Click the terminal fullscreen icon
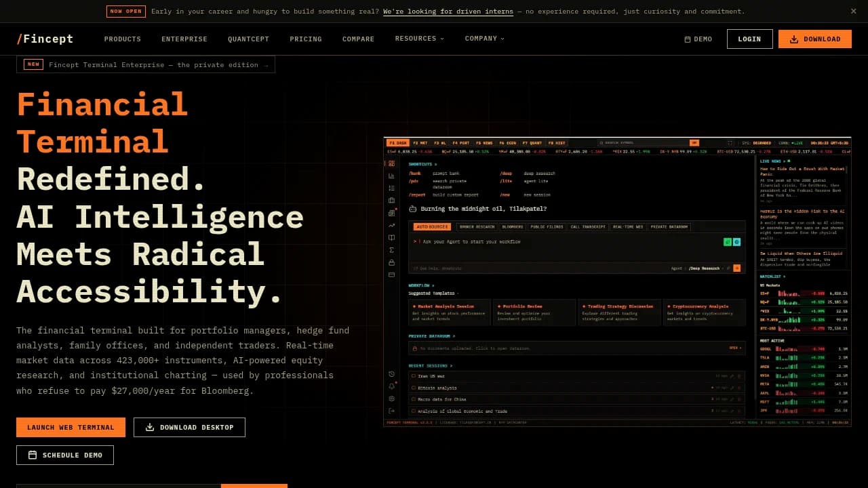The height and width of the screenshot is (488, 868). tap(730, 143)
